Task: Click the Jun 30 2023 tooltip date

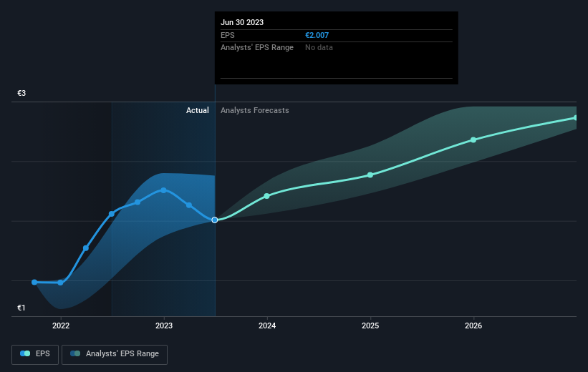Action: pyautogui.click(x=242, y=22)
